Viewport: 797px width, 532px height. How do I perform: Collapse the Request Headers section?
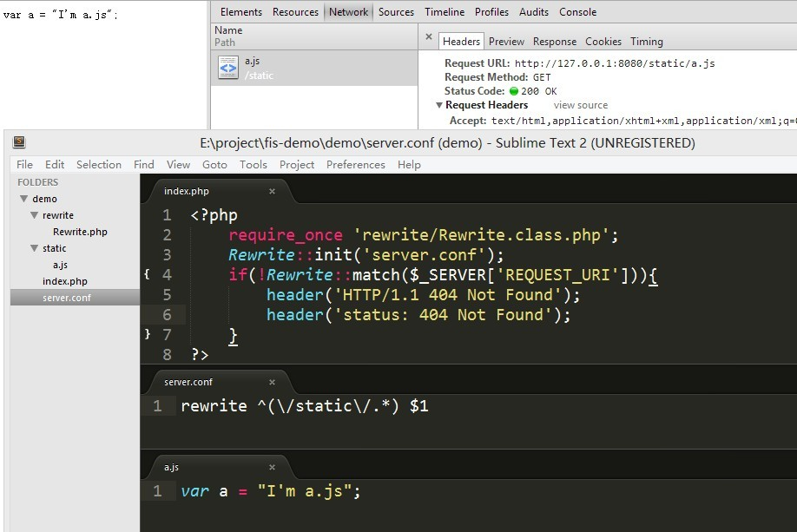click(x=439, y=105)
